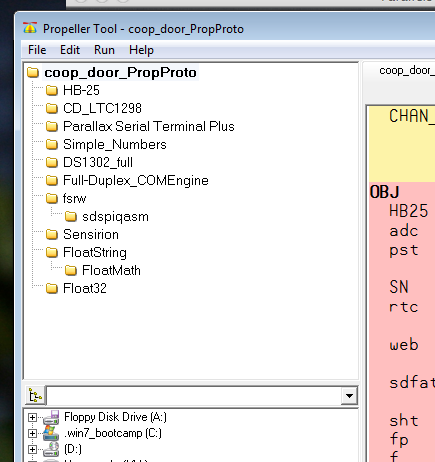Expand the .win7_bootcamp (C:) node

click(32, 433)
